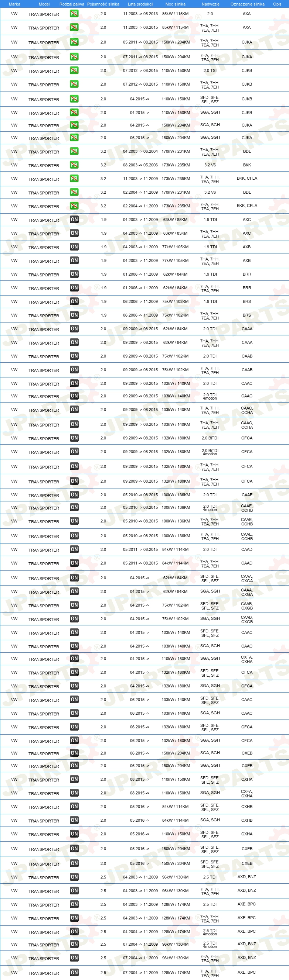Select the ON icon in the 2.0 TDI CAAB row

74,356
